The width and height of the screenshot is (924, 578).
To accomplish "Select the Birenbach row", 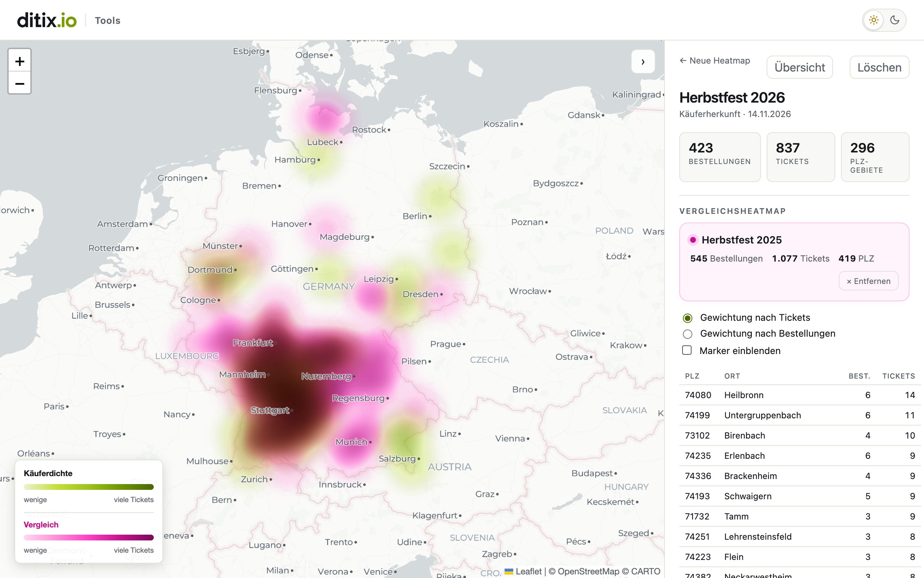I will pos(800,435).
